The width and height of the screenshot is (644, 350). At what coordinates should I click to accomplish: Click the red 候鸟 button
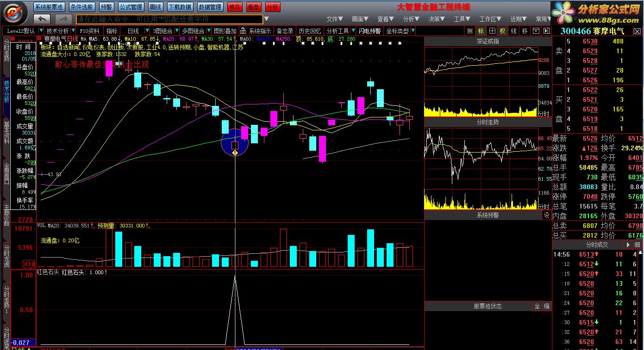click(x=235, y=7)
